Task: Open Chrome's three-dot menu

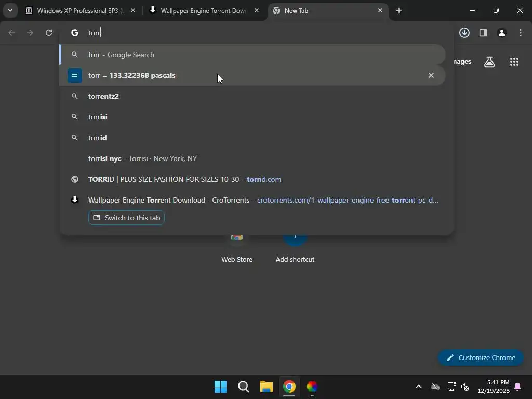Action: [520, 33]
